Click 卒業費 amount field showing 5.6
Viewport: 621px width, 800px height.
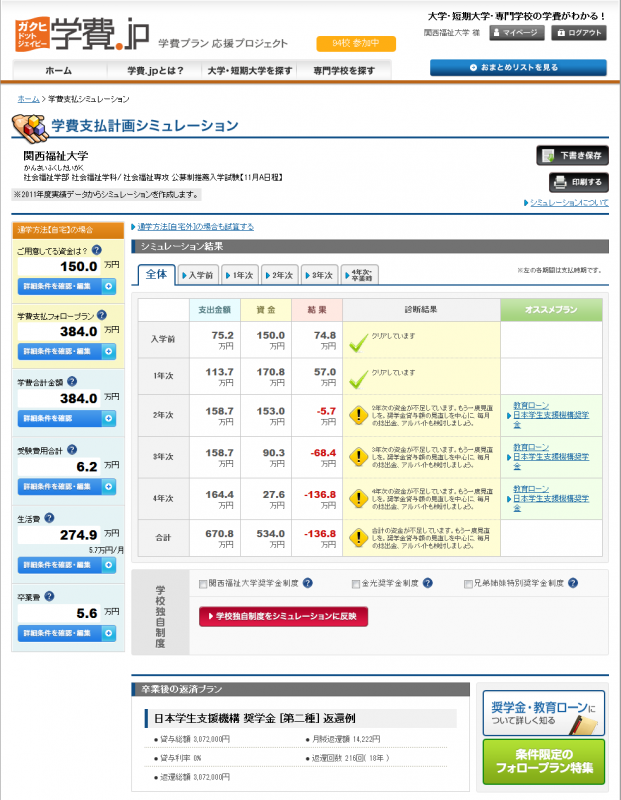pyautogui.click(x=59, y=613)
